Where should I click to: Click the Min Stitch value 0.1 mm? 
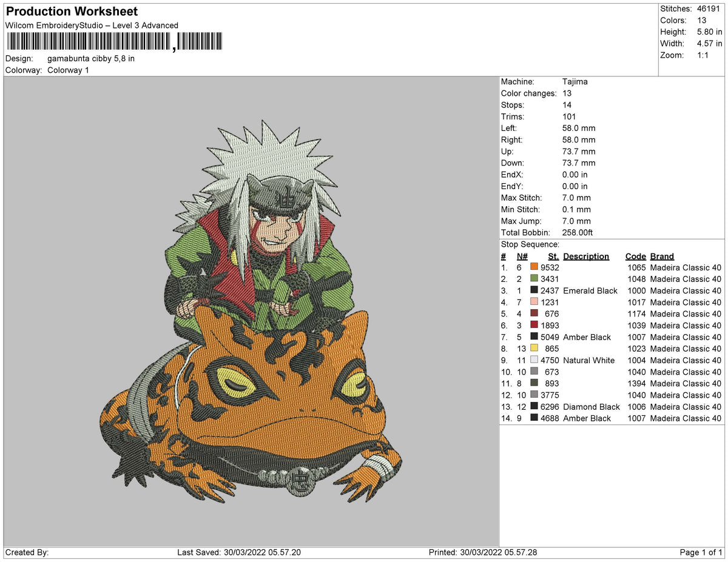[x=576, y=210]
